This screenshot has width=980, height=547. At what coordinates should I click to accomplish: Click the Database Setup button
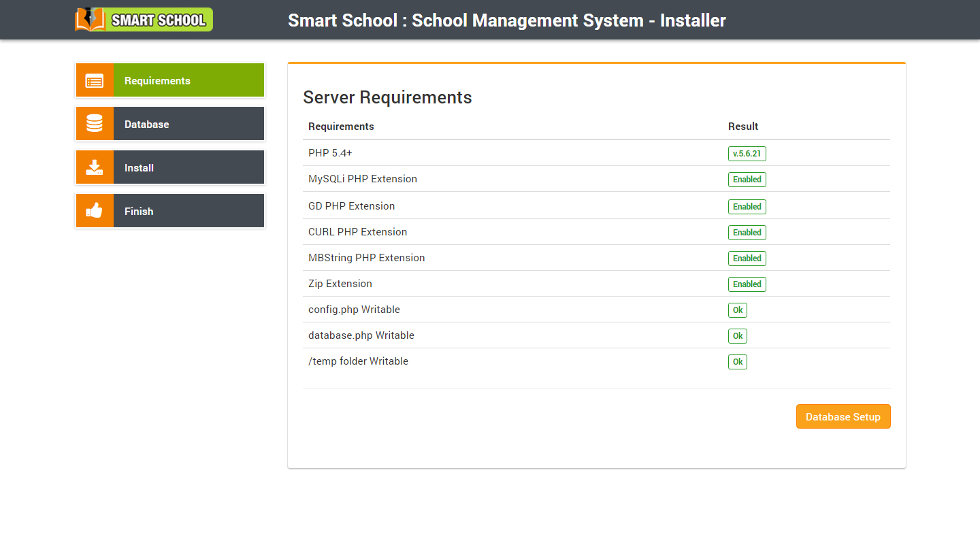843,416
